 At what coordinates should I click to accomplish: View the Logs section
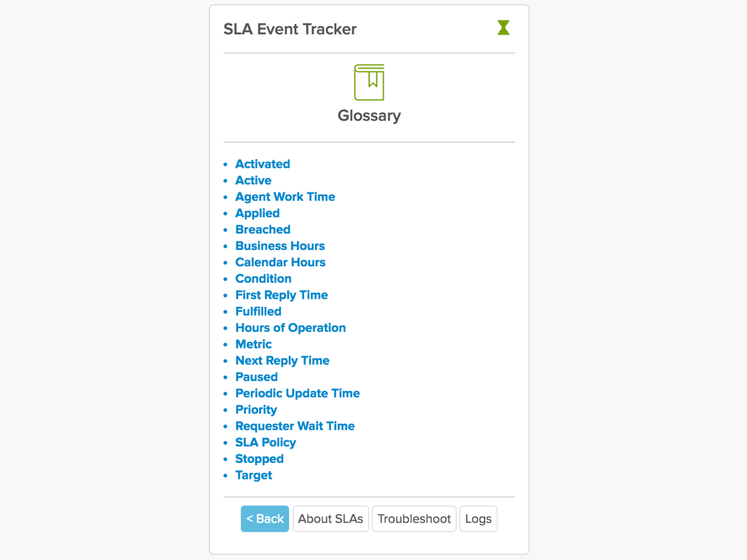[479, 518]
